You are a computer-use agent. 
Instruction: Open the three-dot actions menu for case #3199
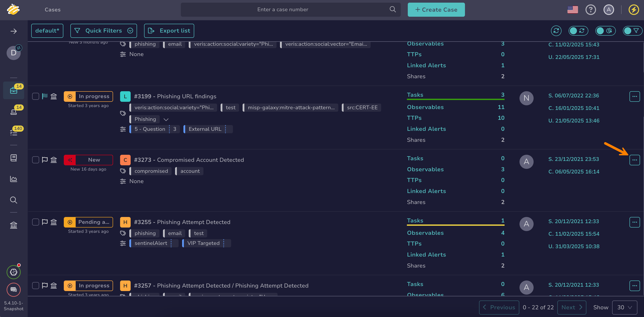635,97
